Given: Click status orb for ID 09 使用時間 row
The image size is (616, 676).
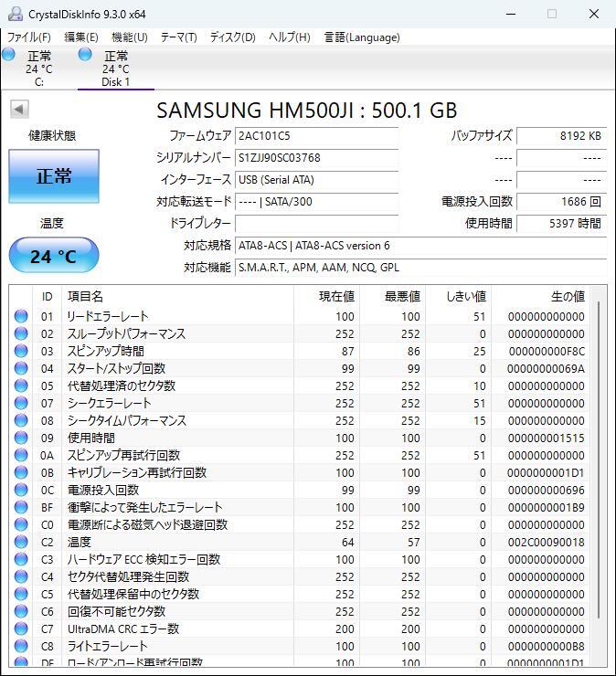Looking at the screenshot, I should (21, 438).
